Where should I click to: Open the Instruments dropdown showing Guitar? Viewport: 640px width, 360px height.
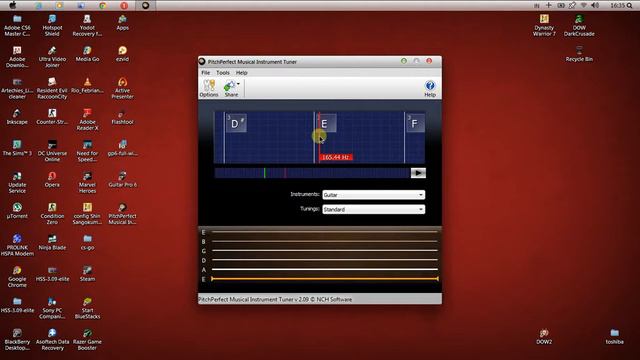coord(373,195)
